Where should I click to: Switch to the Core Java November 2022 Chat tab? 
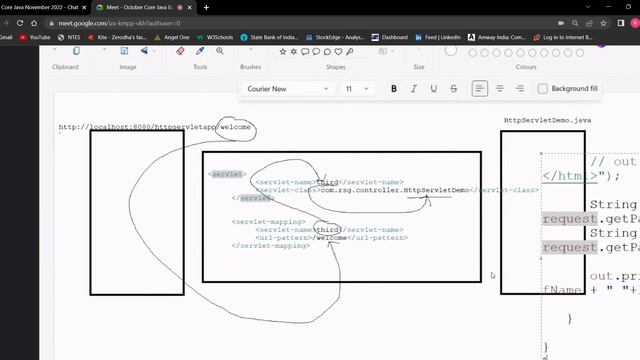40,7
